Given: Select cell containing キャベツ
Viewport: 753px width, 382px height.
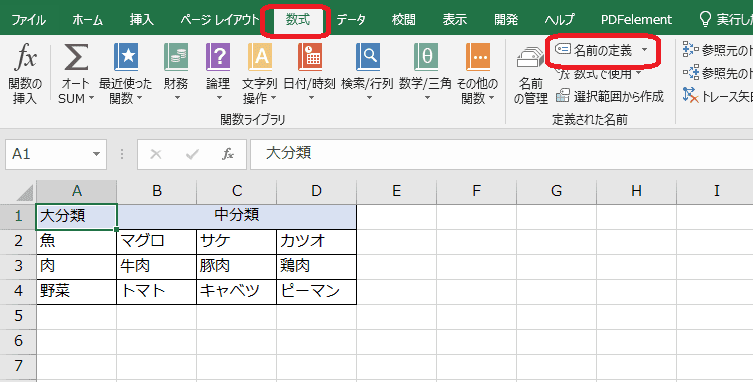Looking at the screenshot, I should [236, 292].
